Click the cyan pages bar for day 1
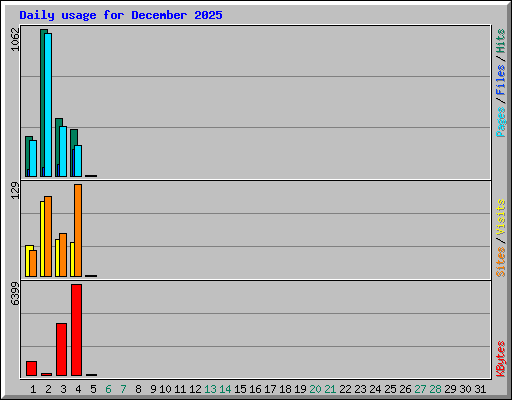 [33, 158]
